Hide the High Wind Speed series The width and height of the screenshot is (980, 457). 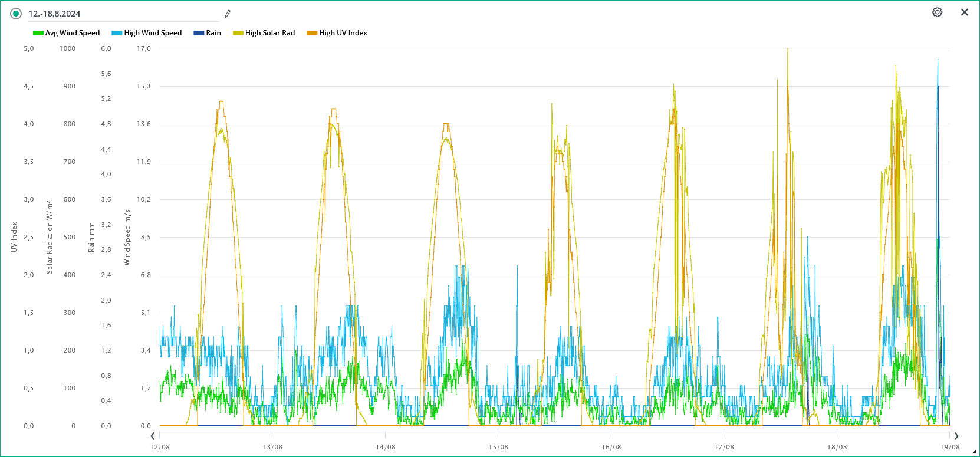click(x=152, y=33)
